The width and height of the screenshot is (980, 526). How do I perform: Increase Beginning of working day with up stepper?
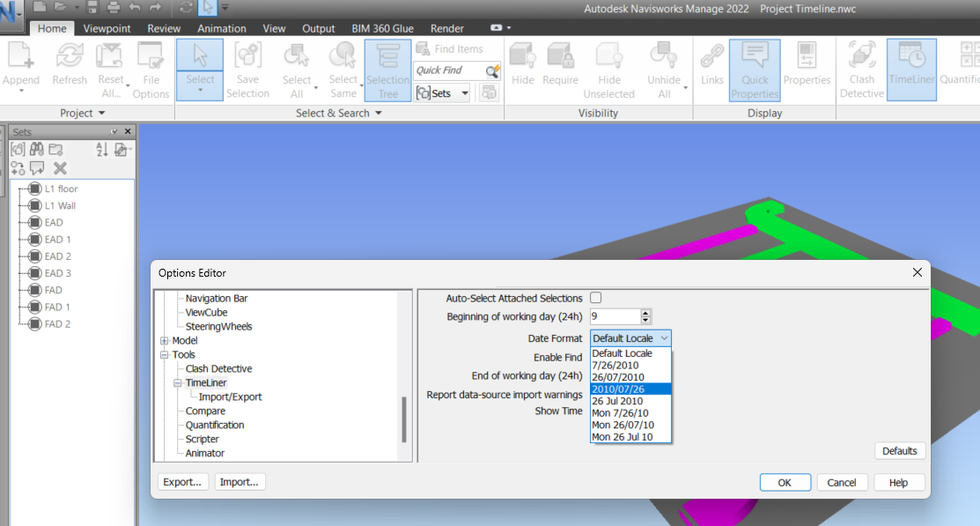644,312
